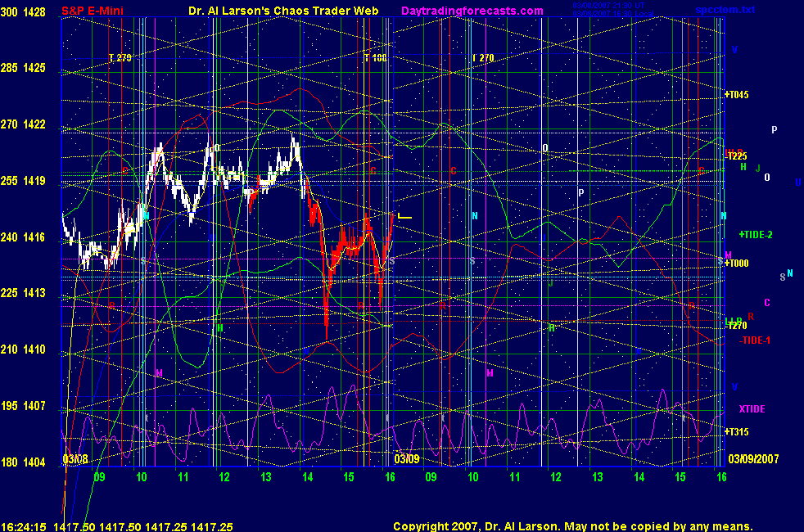Click "Dr. Al Larson's Chaos Trader Web" heading
Screen dimensions: 804x532
point(283,11)
